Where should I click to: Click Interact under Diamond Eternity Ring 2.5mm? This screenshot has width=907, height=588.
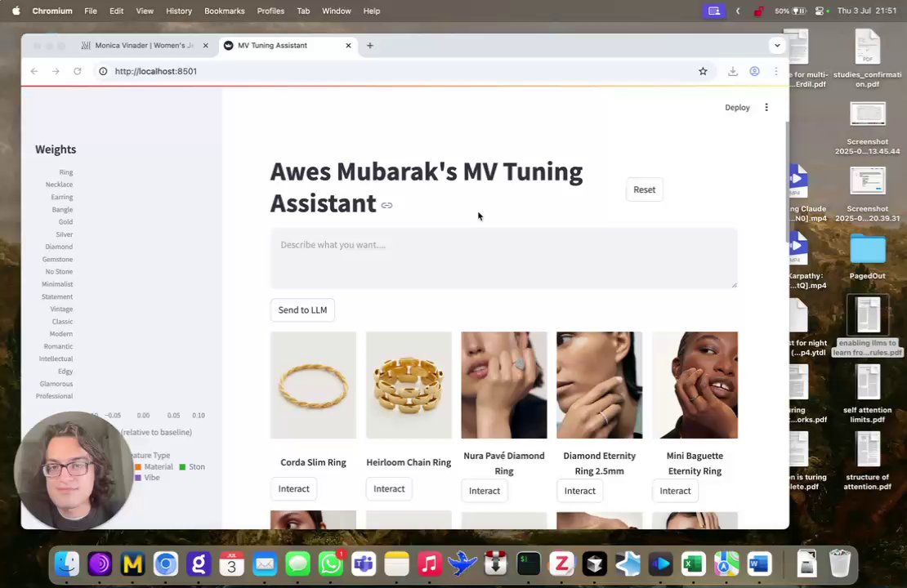coord(579,491)
